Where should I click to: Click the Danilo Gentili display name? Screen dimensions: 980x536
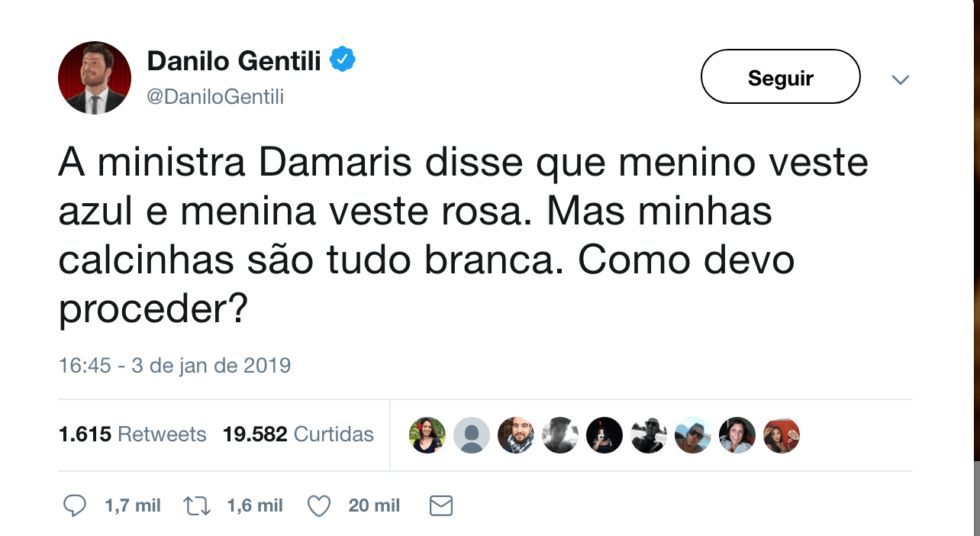tap(234, 60)
